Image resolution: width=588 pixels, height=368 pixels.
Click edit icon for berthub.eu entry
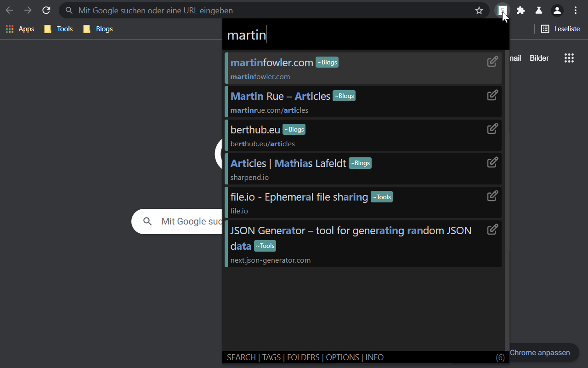click(x=492, y=129)
